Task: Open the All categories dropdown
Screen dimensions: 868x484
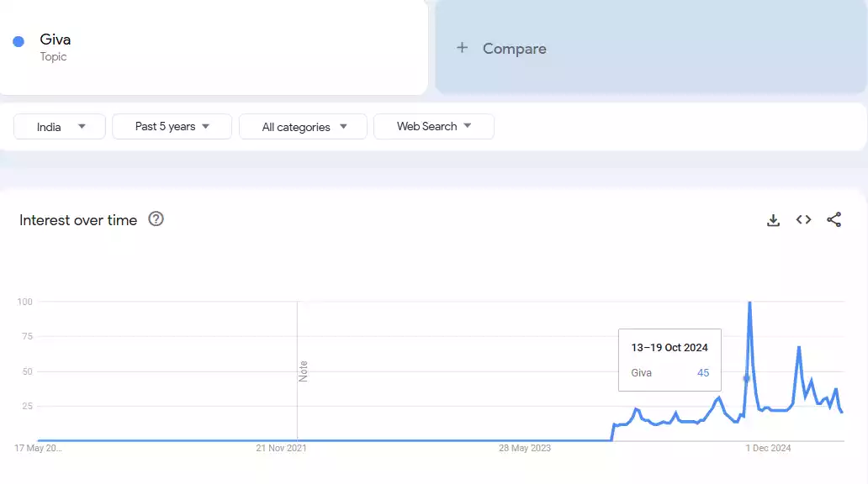Action: click(x=303, y=126)
